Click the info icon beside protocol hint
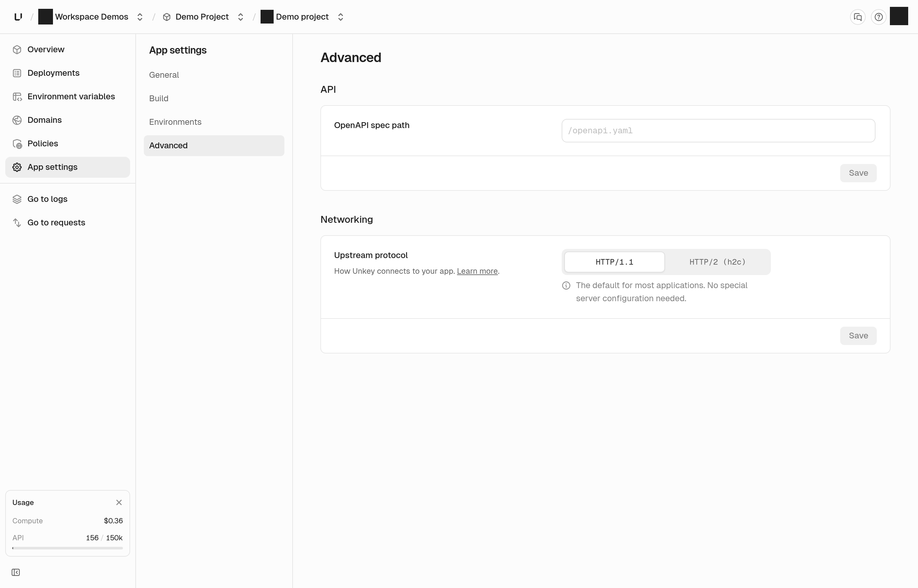This screenshot has height=588, width=918. pyautogui.click(x=566, y=286)
